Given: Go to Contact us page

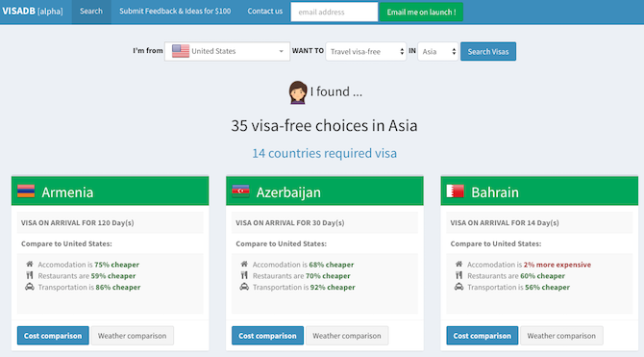Looking at the screenshot, I should (x=265, y=12).
